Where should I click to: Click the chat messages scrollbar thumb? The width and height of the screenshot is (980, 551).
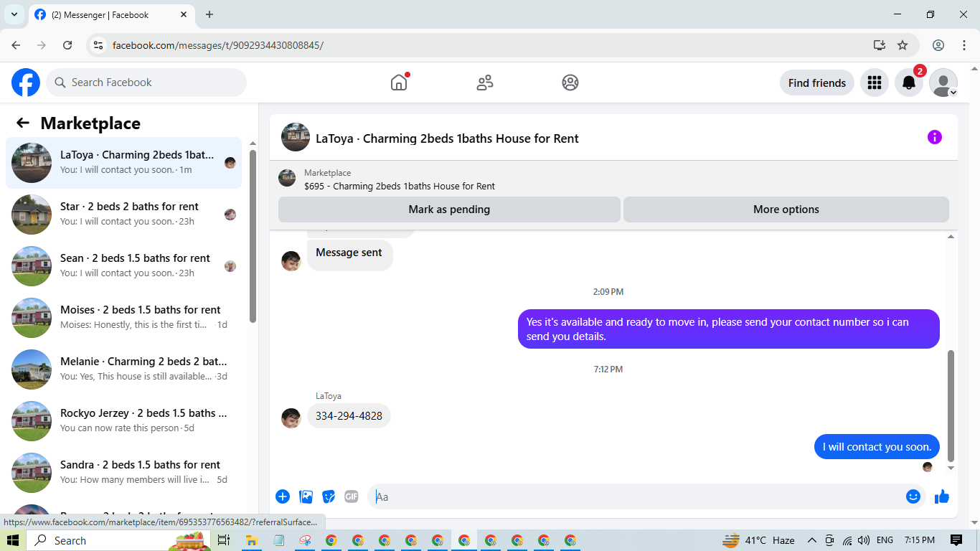coord(951,405)
